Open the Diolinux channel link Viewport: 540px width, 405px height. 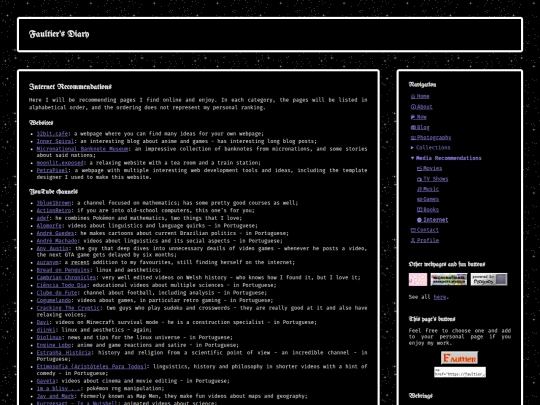49,338
